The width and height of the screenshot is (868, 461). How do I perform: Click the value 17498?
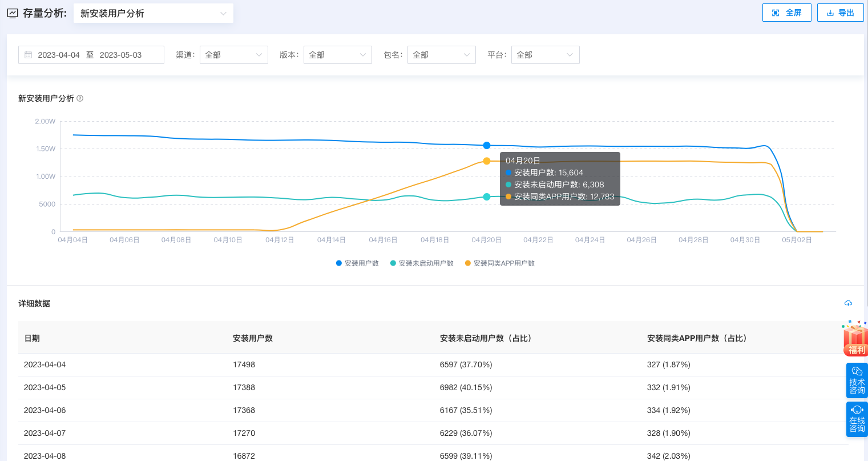[244, 364]
